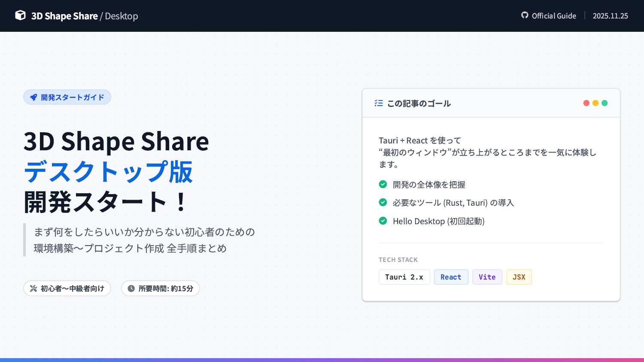Click the red window dot
644x362 pixels.
(586, 103)
